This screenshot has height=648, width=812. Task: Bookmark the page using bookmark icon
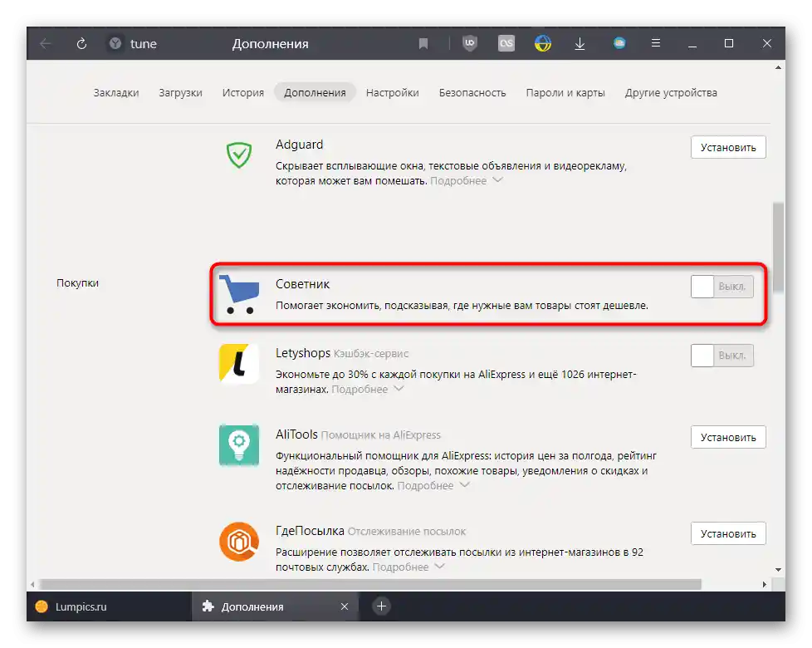[423, 43]
